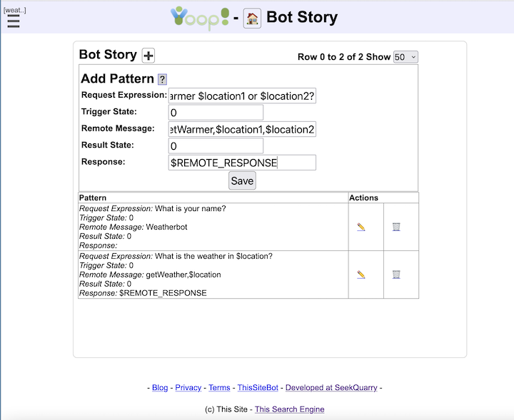The image size is (514, 420).
Task: Click the Trigger State input field
Action: click(x=216, y=112)
